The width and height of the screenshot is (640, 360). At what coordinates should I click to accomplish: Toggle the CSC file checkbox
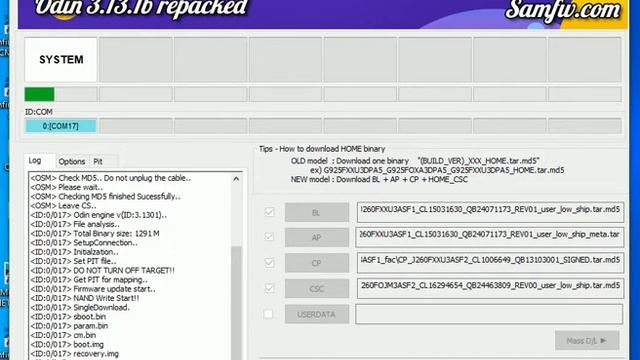269,288
